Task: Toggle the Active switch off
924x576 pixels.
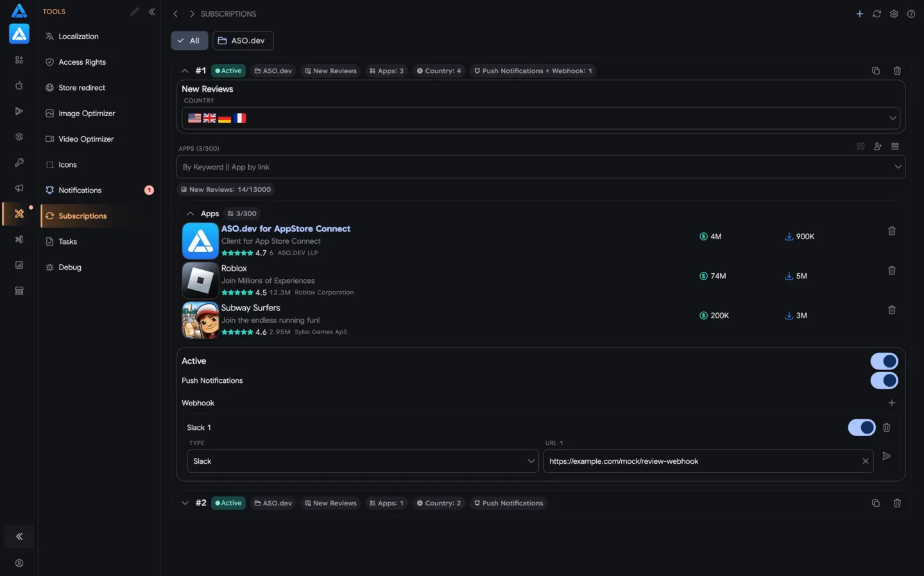Action: coord(884,361)
